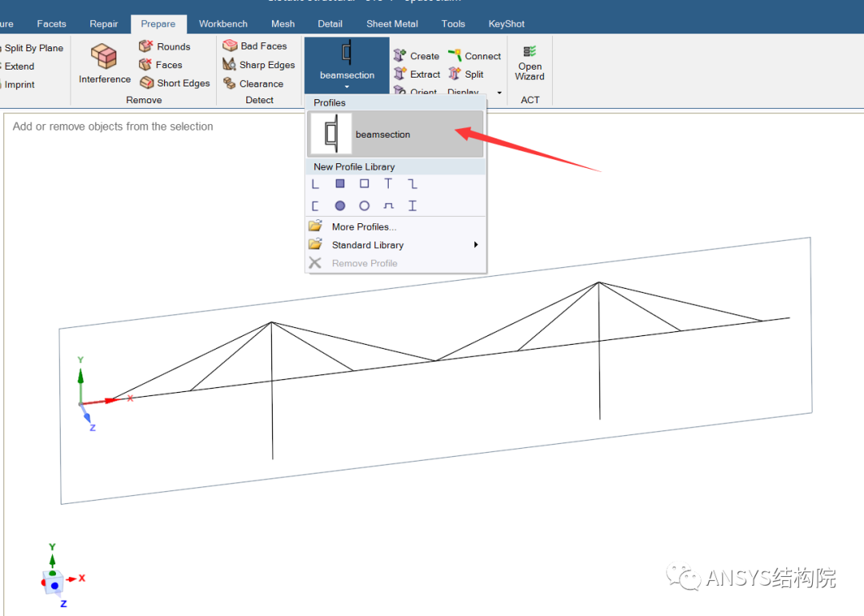The image size is (864, 616).
Task: Choose the hat-section profile
Action: (389, 206)
